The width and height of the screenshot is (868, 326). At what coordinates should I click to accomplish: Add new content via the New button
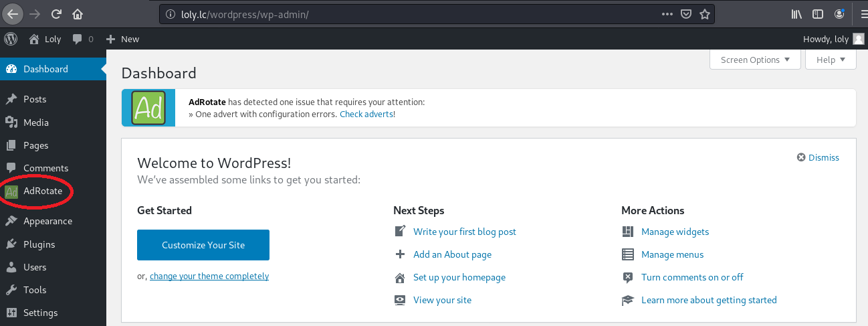[x=122, y=39]
